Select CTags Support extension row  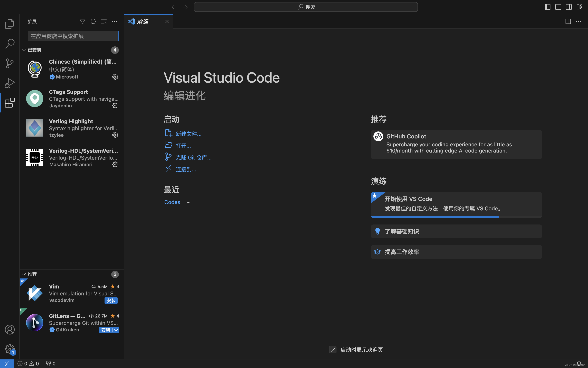point(72,99)
